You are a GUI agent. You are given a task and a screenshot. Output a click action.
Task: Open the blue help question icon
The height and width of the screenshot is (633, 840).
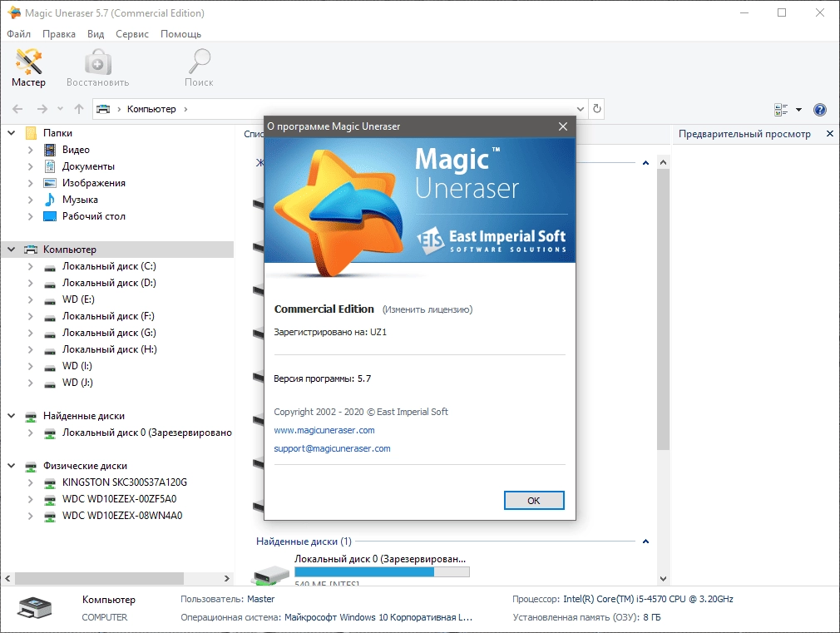[820, 109]
